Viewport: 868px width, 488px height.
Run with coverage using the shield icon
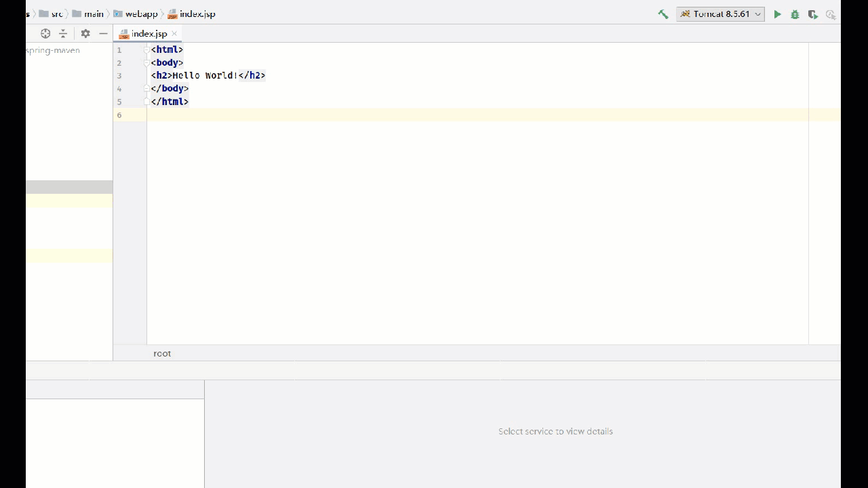(812, 14)
